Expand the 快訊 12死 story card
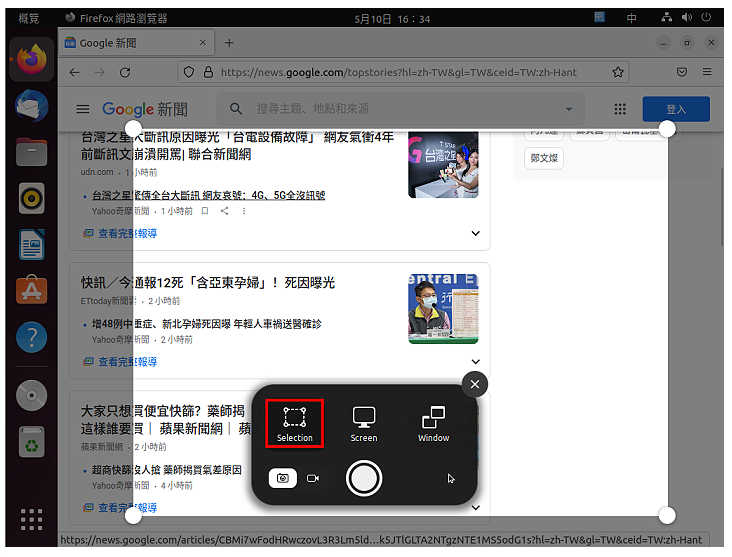The width and height of the screenshot is (732, 557). coord(475,362)
